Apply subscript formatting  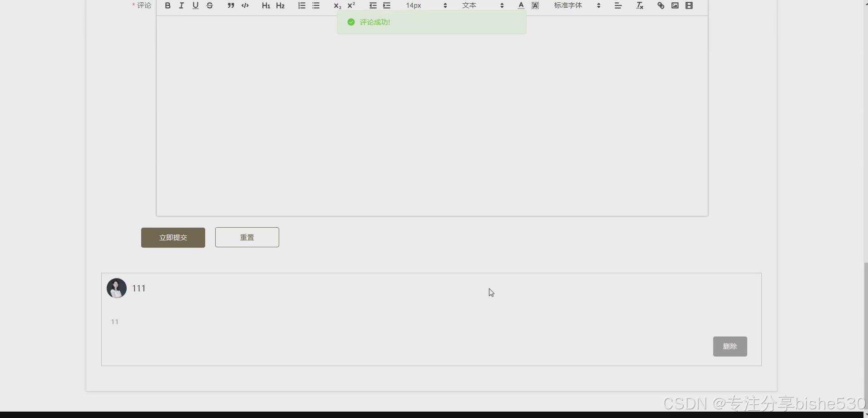point(337,5)
